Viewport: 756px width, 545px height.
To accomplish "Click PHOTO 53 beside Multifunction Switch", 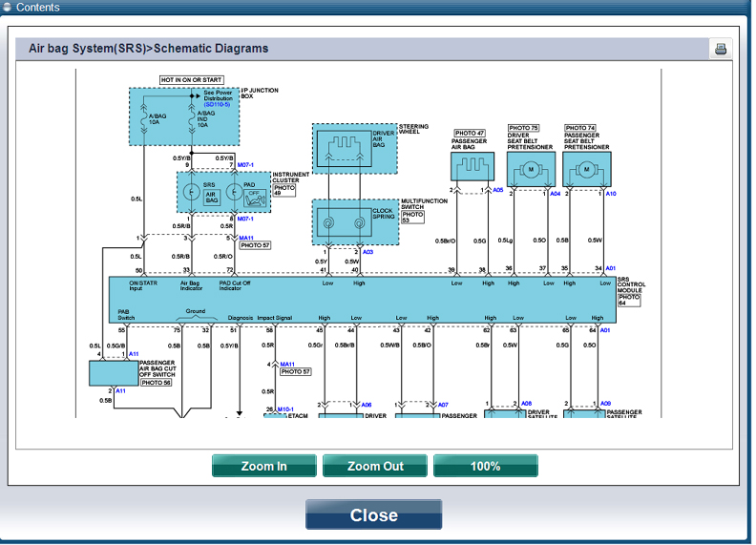I will 412,218.
